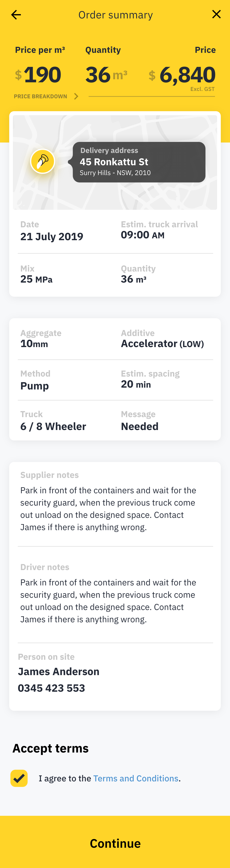This screenshot has height=868, width=230.
Task: Tap the Pump method entry
Action: [35, 386]
